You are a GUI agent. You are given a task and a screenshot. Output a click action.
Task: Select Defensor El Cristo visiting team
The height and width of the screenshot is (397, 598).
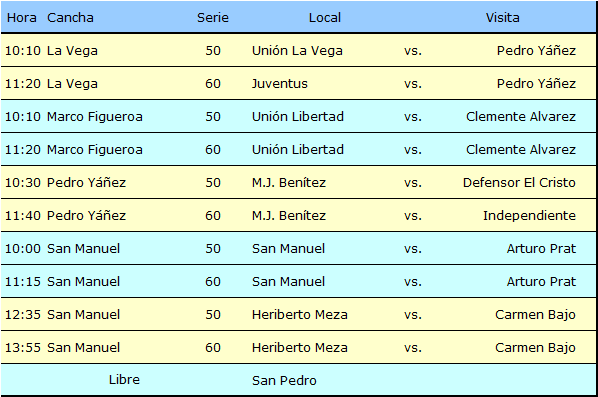tap(519, 183)
